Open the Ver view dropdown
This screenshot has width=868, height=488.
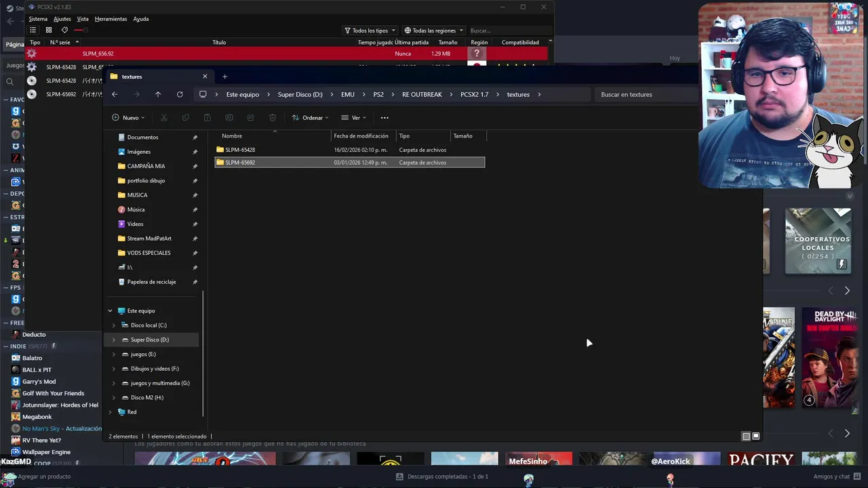point(354,118)
